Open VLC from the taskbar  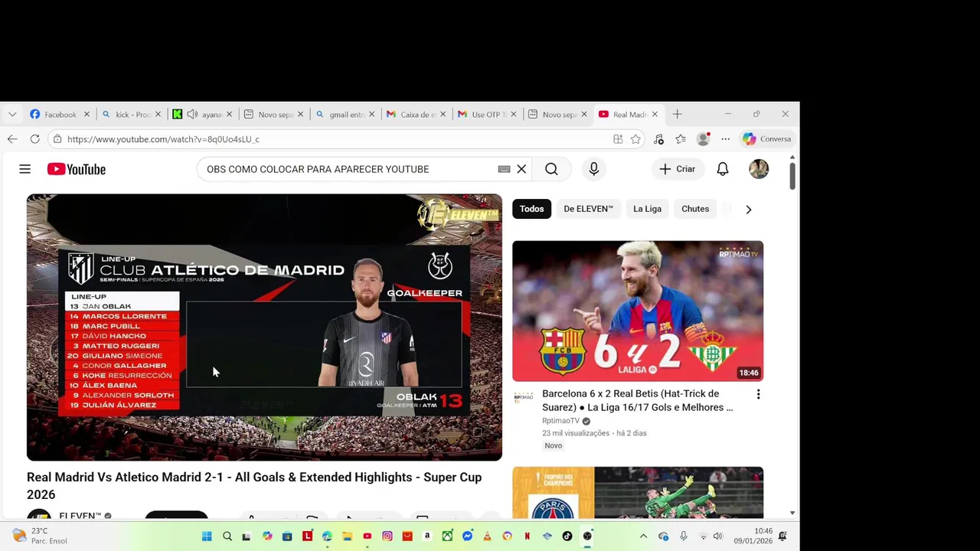(x=487, y=536)
